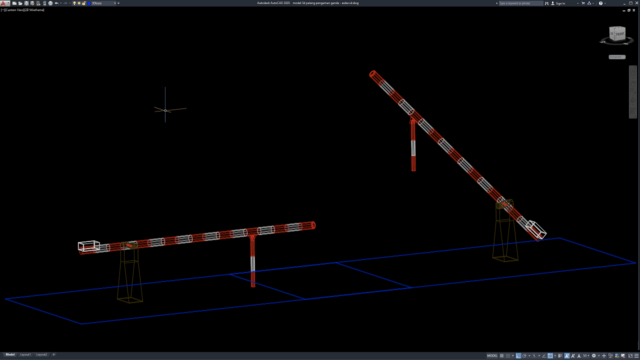Image resolution: width=640 pixels, height=360 pixels.
Task: Click the Clean Screen icon
Action: click(630, 356)
